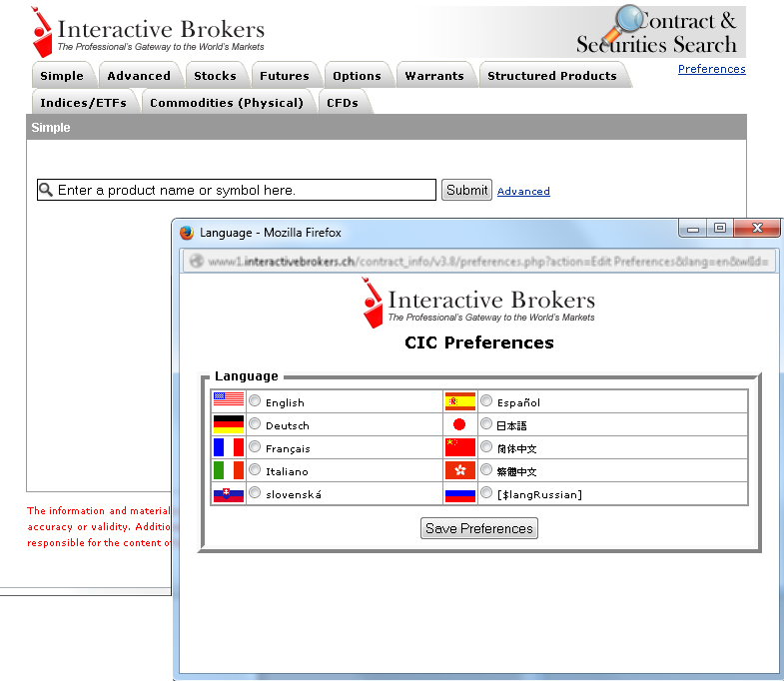Click the Interactive Brokers logo in Language popup
This screenshot has height=681, width=784.
[x=478, y=303]
